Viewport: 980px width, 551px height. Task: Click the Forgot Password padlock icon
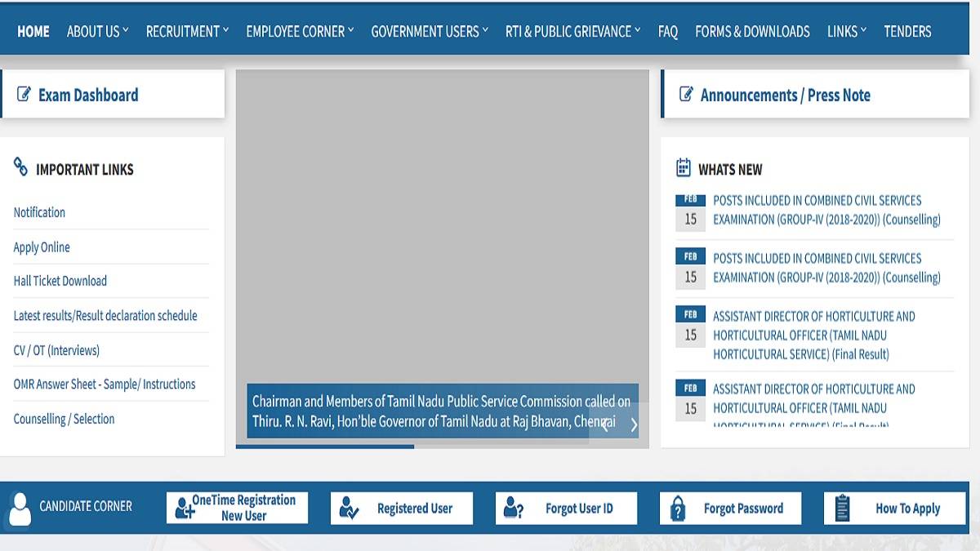(678, 509)
